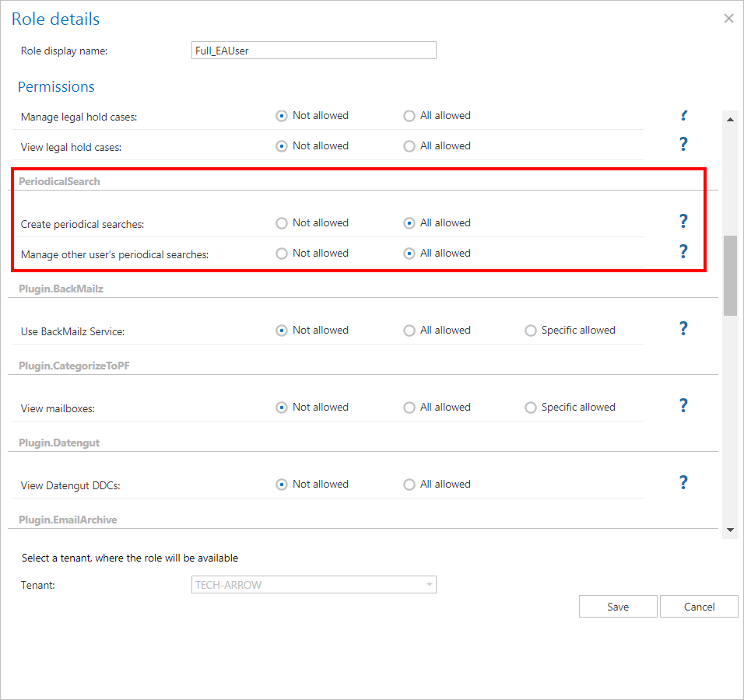Click the Role display name field
Image resolution: width=744 pixels, height=700 pixels.
point(314,51)
